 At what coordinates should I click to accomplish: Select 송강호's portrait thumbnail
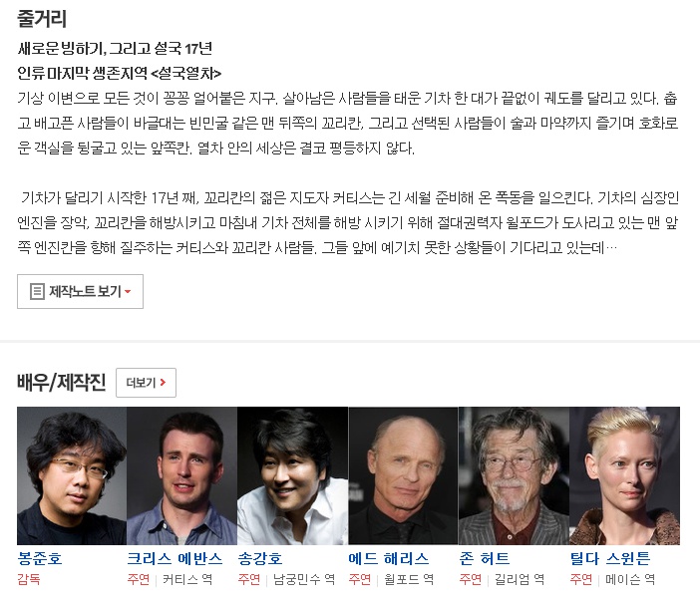[x=293, y=475]
